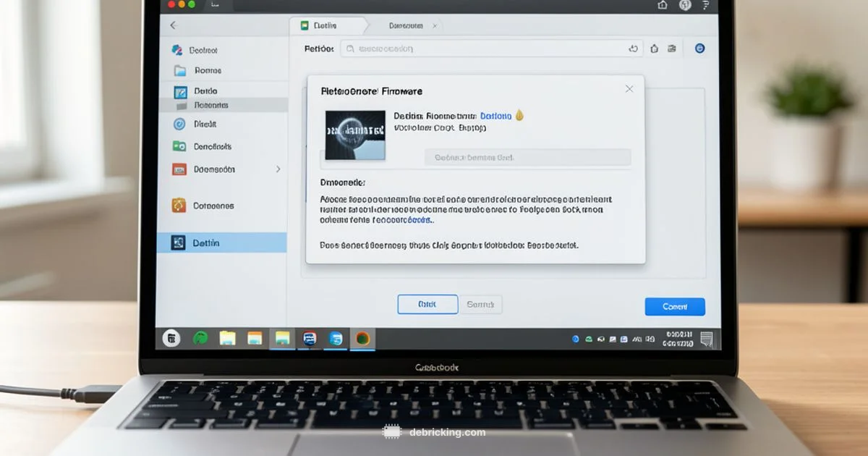Click the blue link in the dialog header
The height and width of the screenshot is (456, 868).
[495, 116]
